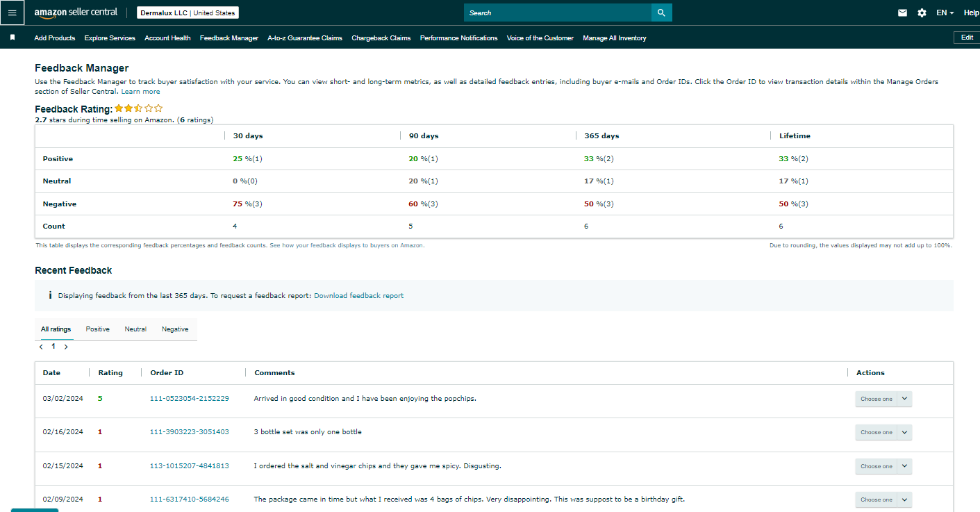980x512 pixels.
Task: Open order ID 111-0523054-2152229
Action: 190,399
